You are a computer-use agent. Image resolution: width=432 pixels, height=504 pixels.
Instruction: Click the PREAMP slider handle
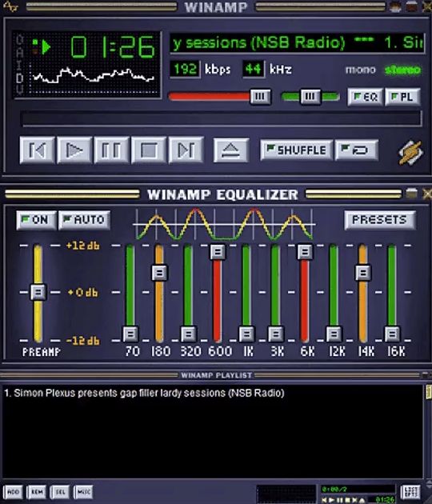[x=38, y=292]
